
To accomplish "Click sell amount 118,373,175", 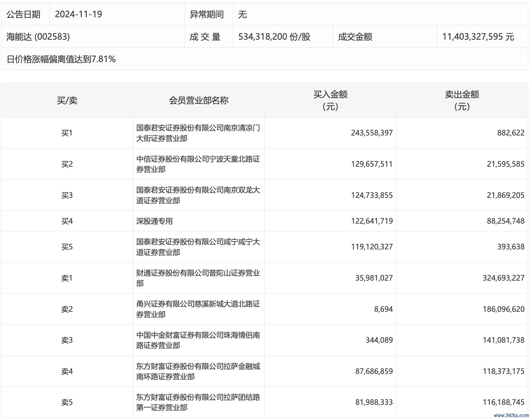I will click(x=503, y=372).
